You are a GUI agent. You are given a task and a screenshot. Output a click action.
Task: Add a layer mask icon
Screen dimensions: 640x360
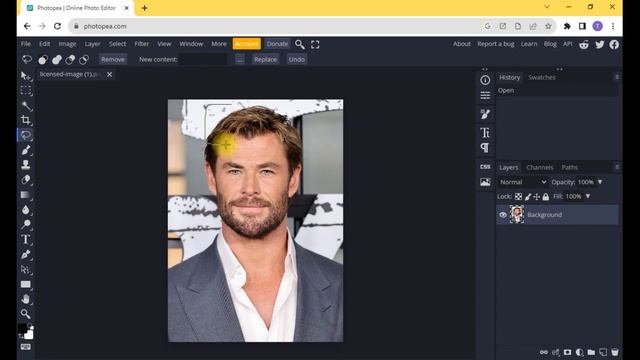tap(567, 352)
